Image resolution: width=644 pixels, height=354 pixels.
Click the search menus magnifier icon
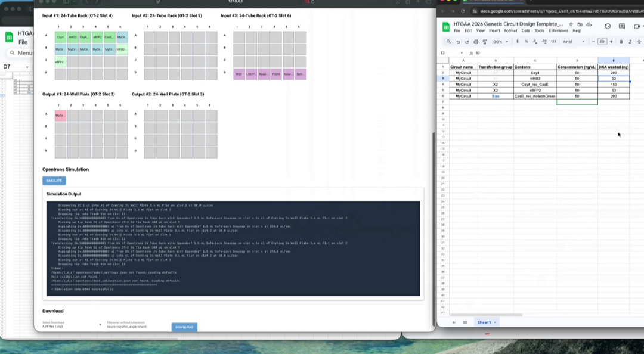448,42
